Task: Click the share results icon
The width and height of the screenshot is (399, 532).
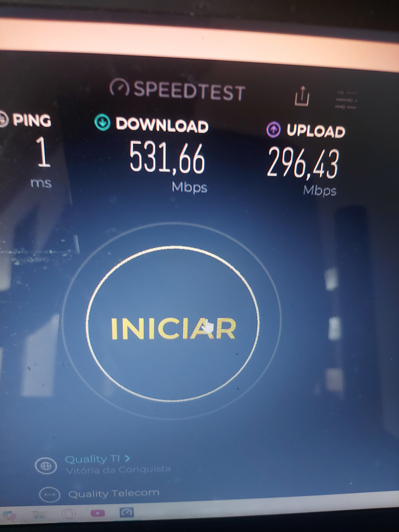Action: click(x=302, y=96)
